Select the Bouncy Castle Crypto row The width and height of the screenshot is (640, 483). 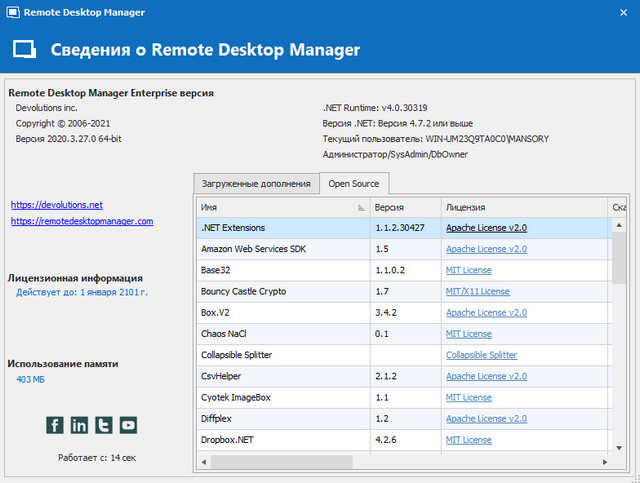(x=404, y=292)
